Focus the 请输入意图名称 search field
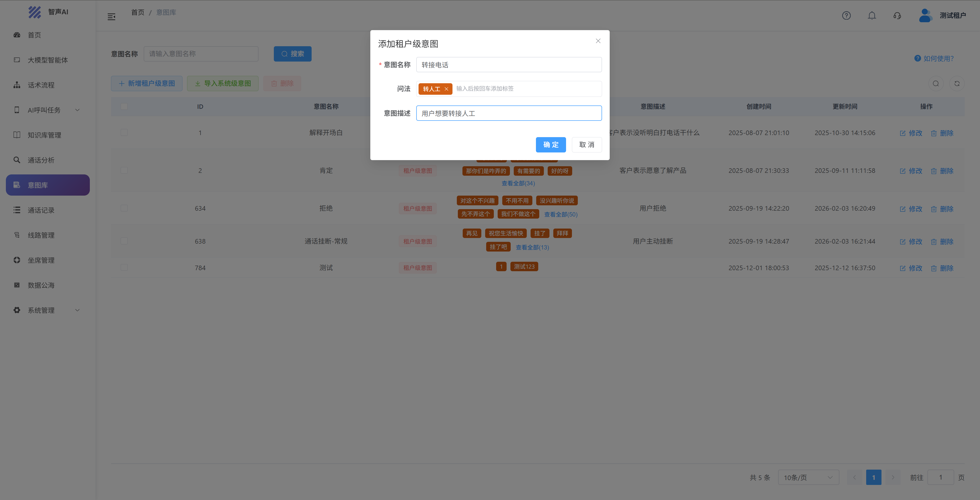 [x=201, y=54]
